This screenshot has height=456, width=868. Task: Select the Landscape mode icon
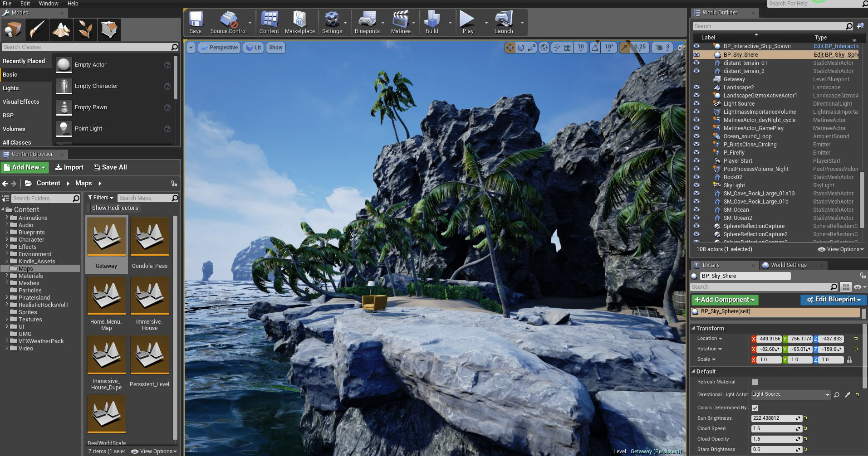(61, 30)
